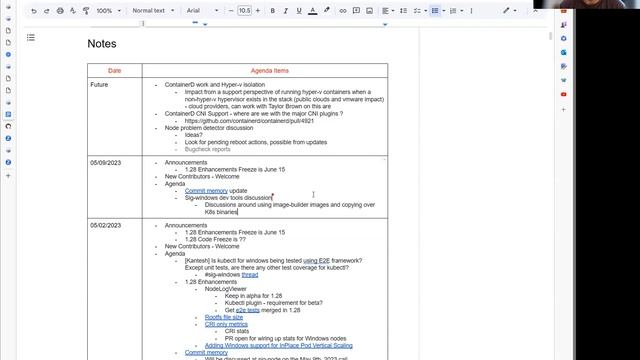The height and width of the screenshot is (360, 640).
Task: Click 'Node problem detector discussion' line
Action: [x=209, y=128]
